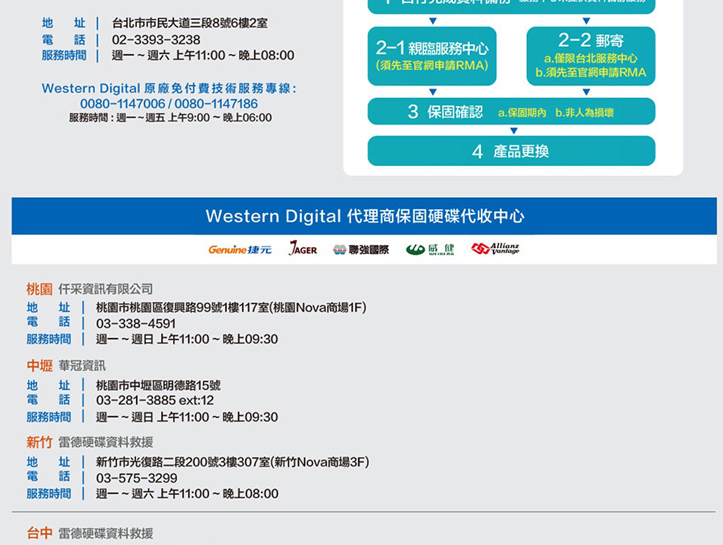Click the 新竹 city heading
The width and height of the screenshot is (723, 545).
(39, 442)
